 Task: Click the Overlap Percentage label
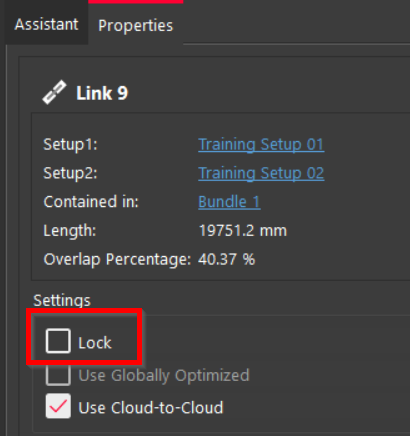click(x=117, y=260)
